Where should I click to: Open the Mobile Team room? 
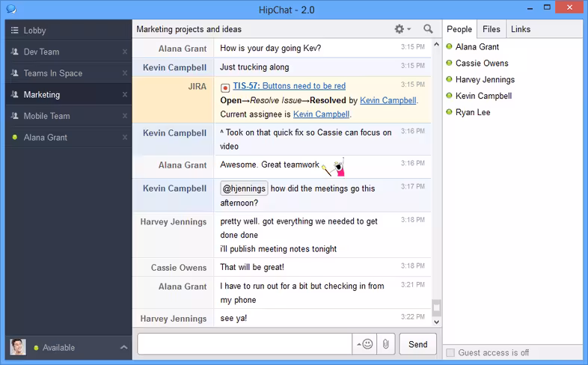69,116
